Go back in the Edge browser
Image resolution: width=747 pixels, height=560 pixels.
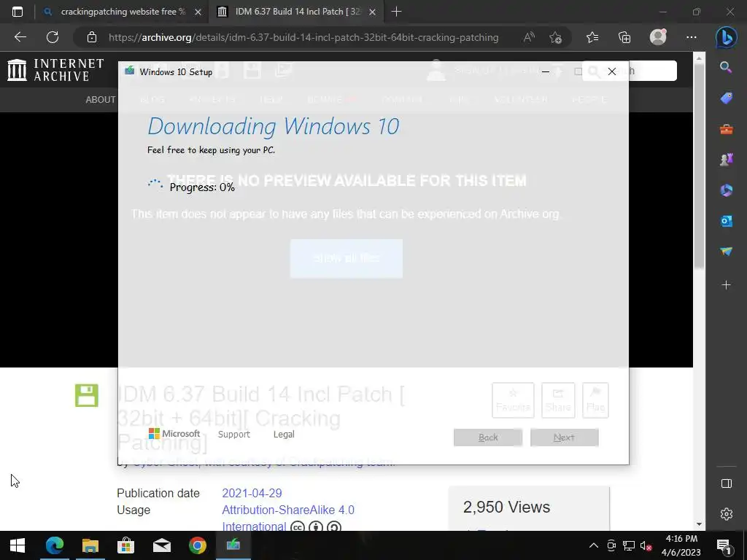point(20,37)
